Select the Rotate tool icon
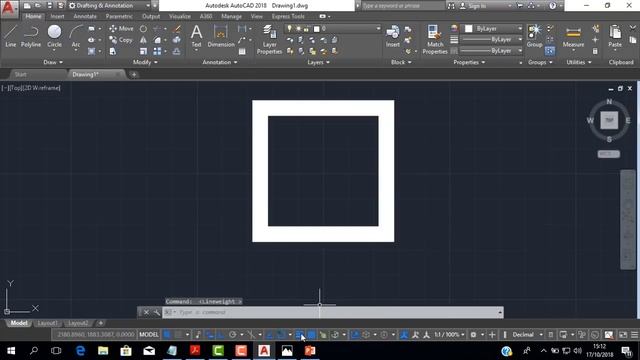640x360 pixels. click(x=143, y=29)
